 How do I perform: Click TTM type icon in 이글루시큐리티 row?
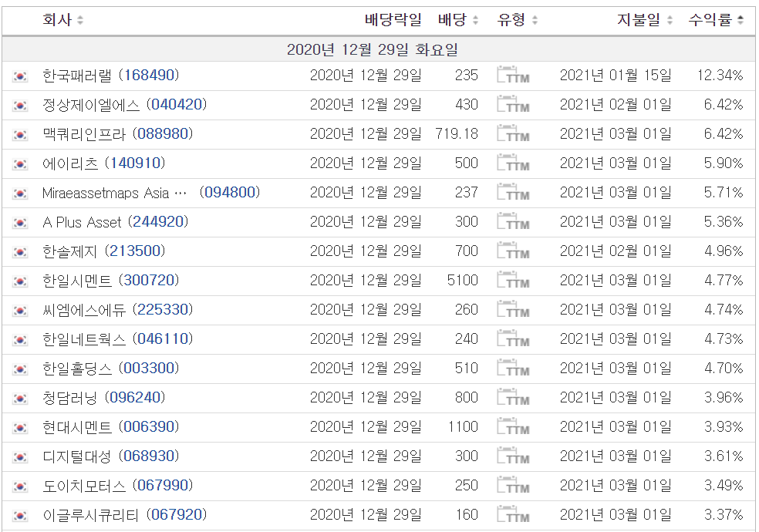(x=513, y=514)
